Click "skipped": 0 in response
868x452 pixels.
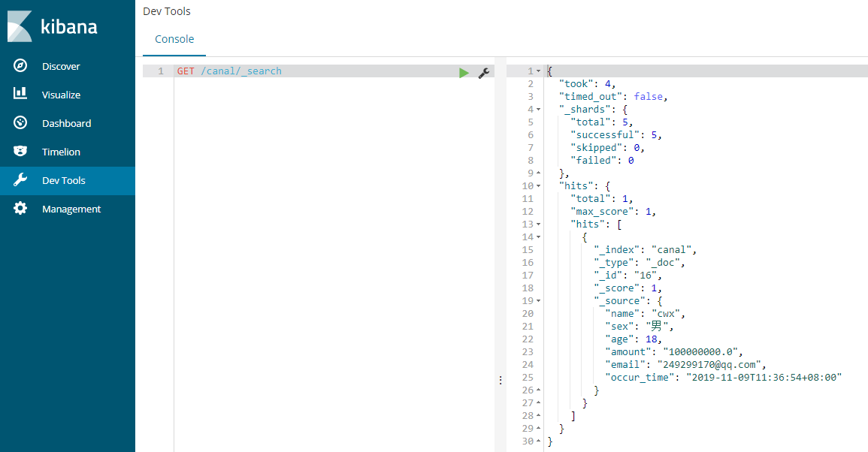click(x=607, y=148)
